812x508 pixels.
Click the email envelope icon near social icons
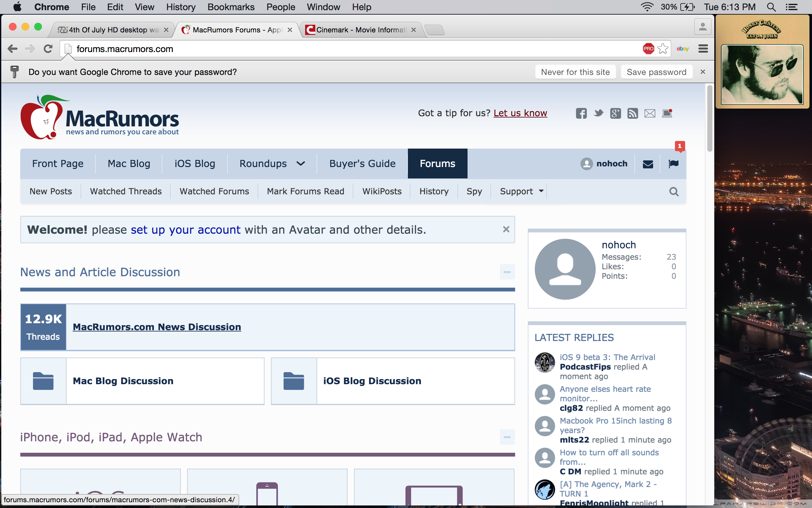pos(650,114)
